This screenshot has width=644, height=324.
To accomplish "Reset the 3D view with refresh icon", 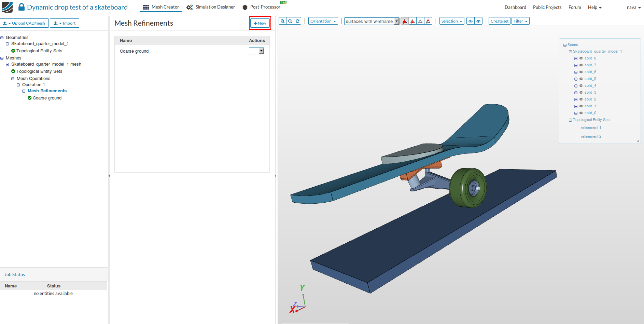I will [297, 21].
